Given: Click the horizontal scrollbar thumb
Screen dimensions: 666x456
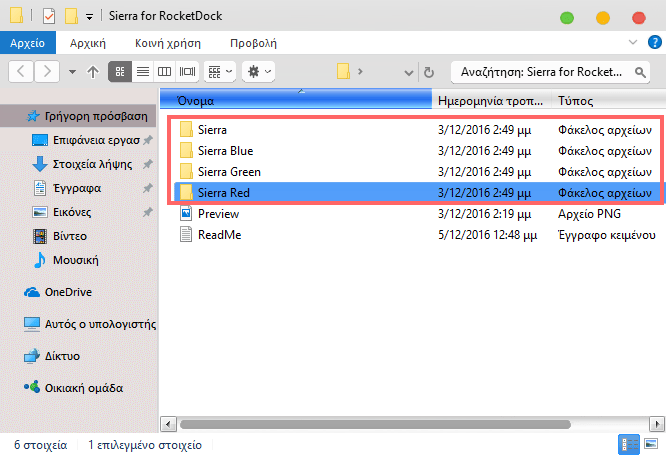Looking at the screenshot, I should [375, 424].
